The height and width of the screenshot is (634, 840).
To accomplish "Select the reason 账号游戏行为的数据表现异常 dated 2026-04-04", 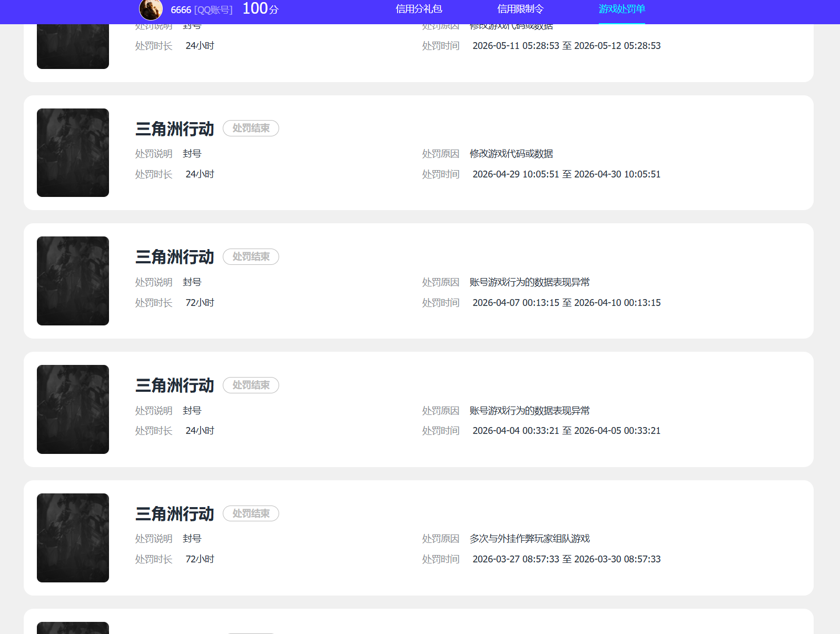I will click(x=530, y=411).
